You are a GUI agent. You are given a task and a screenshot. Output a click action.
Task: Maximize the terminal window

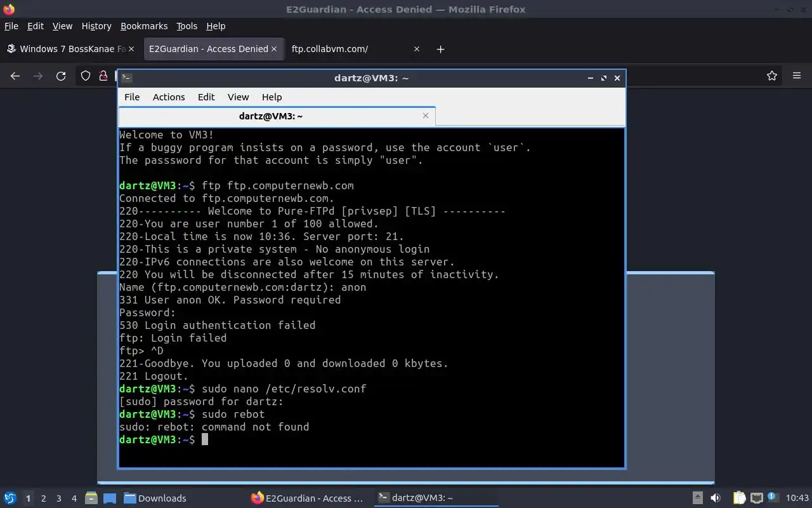603,78
